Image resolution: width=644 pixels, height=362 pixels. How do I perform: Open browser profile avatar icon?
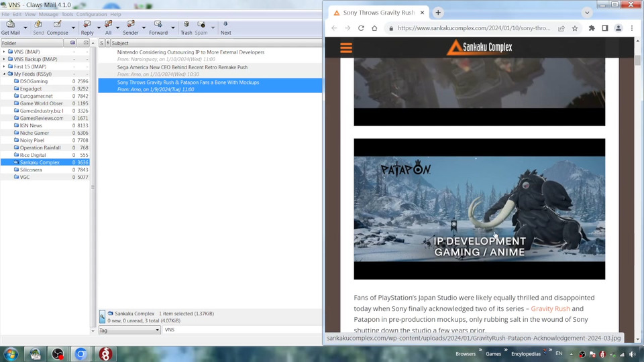point(618,28)
